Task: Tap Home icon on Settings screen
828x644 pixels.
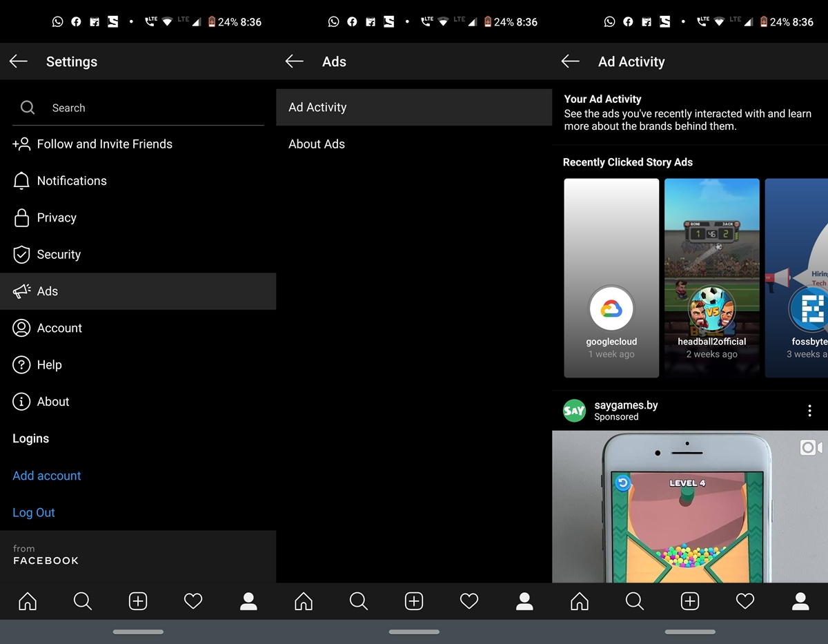Action: tap(28, 601)
